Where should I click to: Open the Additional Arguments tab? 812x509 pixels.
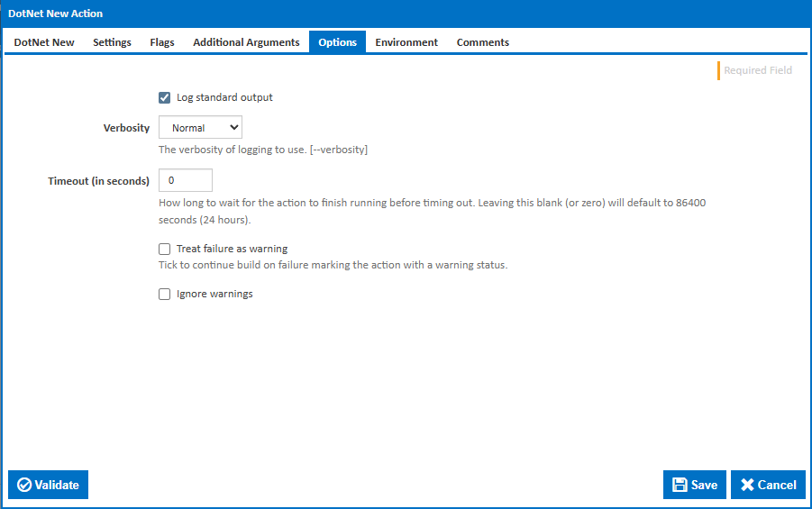tap(246, 42)
